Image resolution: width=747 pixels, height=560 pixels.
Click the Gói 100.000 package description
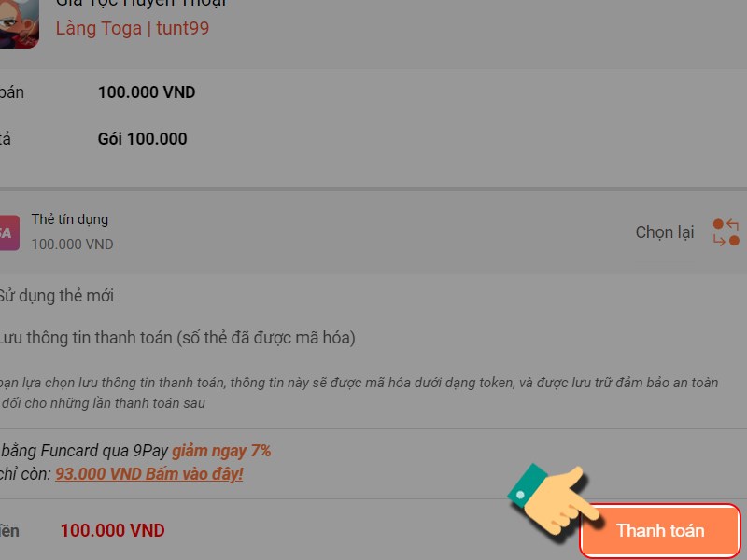click(143, 139)
